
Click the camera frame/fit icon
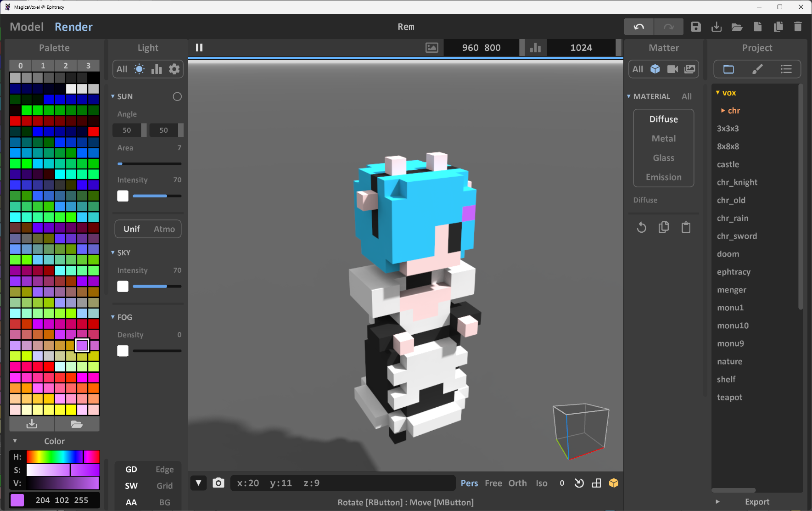click(596, 483)
